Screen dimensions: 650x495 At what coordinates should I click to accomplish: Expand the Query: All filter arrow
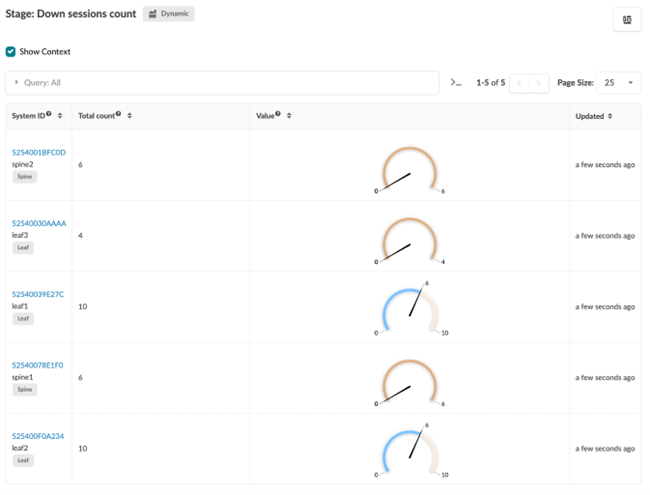click(16, 82)
